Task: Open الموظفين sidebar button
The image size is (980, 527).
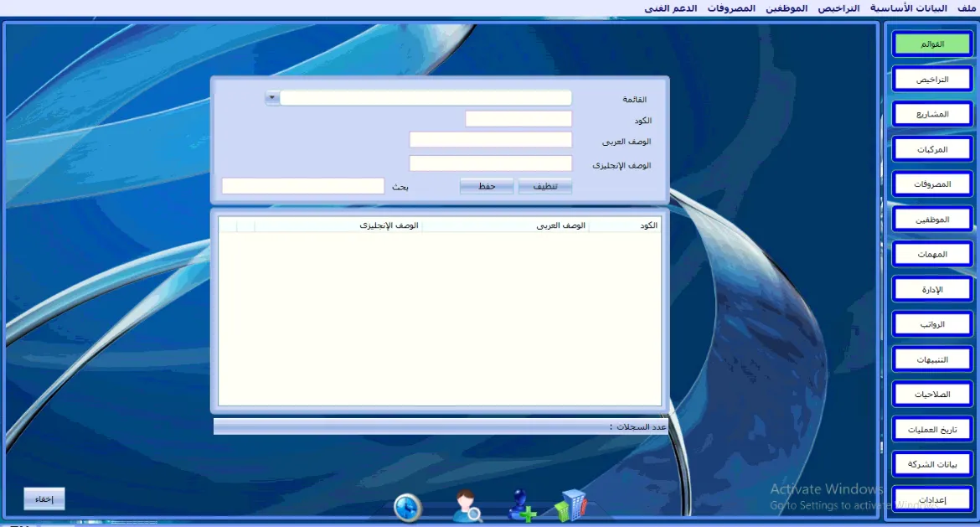Action: click(932, 220)
